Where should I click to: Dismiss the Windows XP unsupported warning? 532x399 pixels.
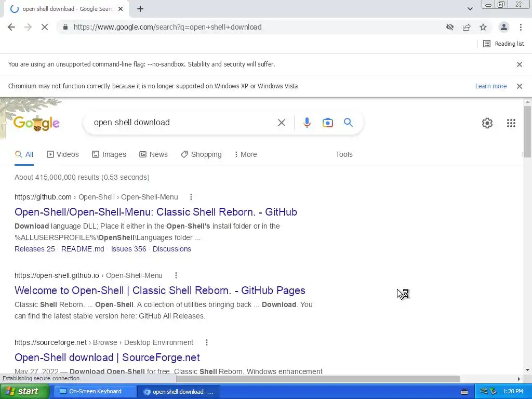click(519, 86)
